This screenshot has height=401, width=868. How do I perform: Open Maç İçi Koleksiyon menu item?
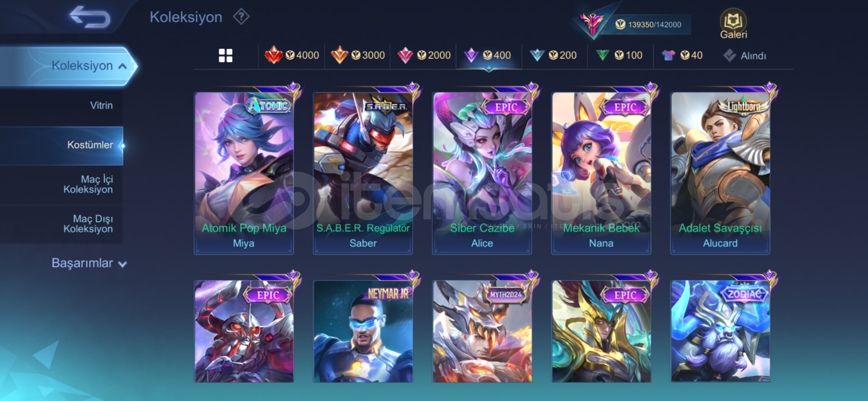point(61,185)
